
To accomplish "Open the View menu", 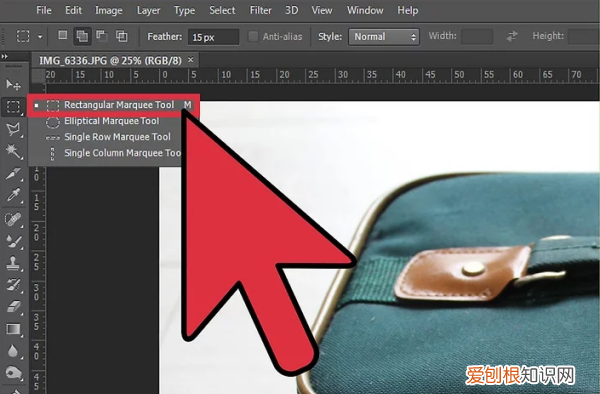I will click(x=321, y=10).
